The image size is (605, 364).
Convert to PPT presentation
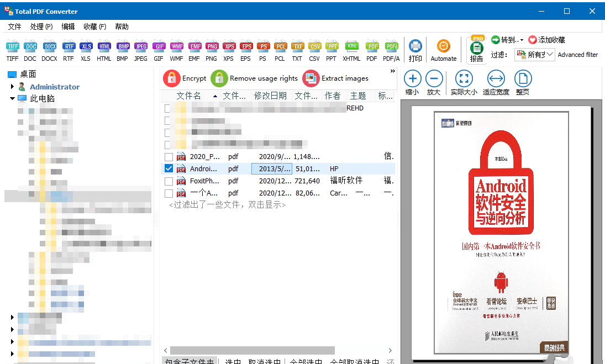(x=332, y=50)
